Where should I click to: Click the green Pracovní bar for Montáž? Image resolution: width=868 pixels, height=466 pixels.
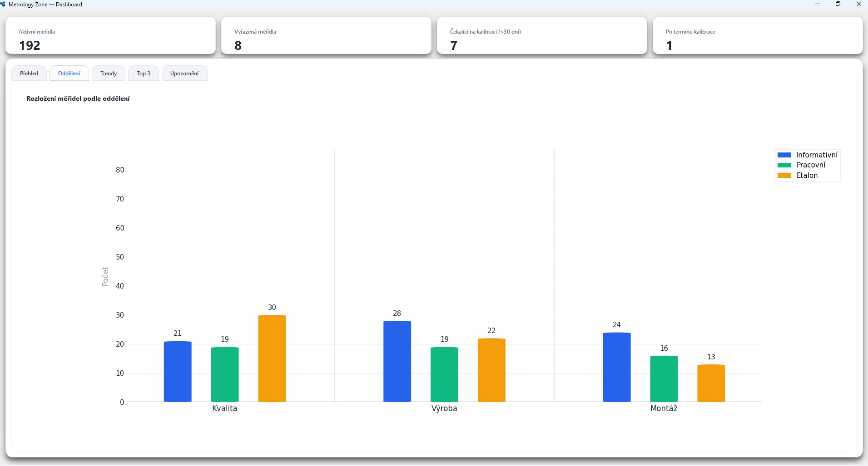[664, 379]
